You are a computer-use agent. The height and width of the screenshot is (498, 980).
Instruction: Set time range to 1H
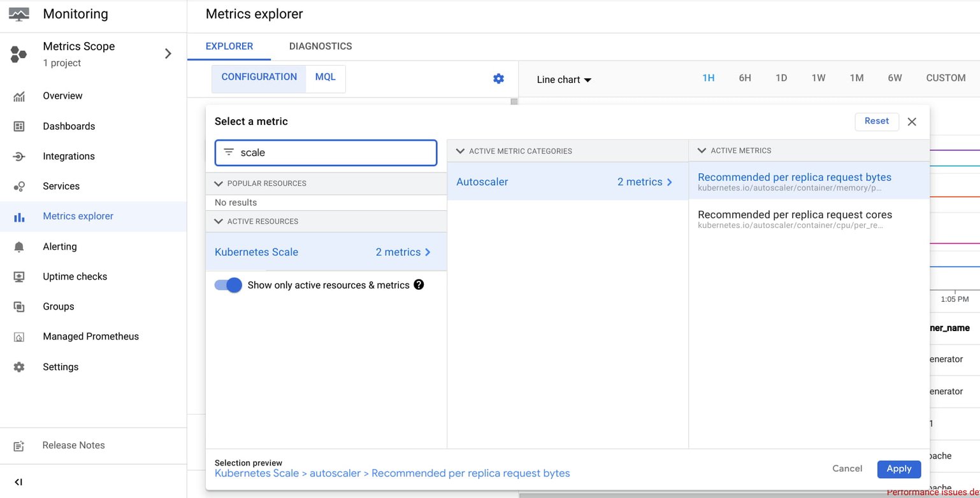point(709,78)
